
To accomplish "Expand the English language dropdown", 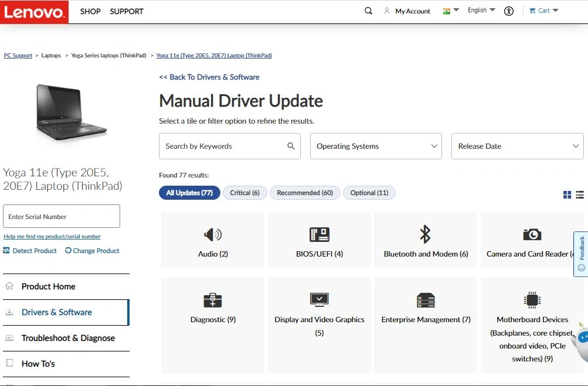I will 481,10.
